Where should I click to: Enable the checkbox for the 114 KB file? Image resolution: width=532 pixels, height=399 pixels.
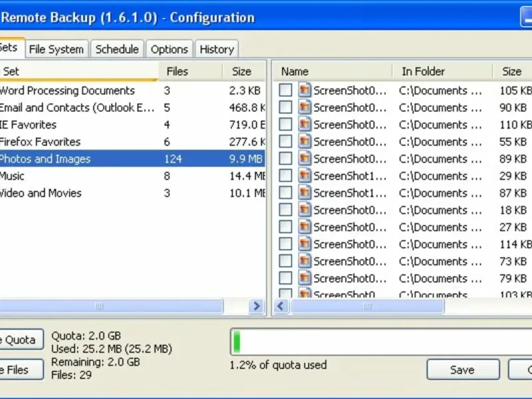pyautogui.click(x=285, y=243)
